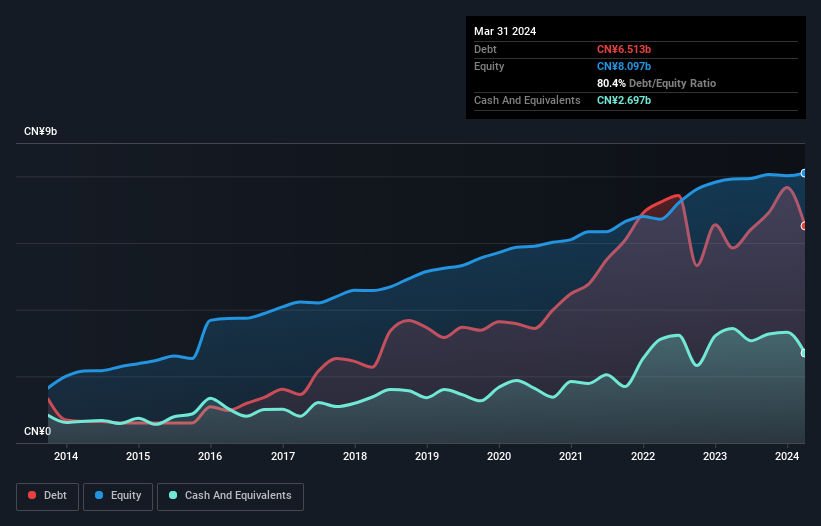The image size is (821, 526).
Task: Toggle the Debt series in legend
Action: pyautogui.click(x=49, y=496)
